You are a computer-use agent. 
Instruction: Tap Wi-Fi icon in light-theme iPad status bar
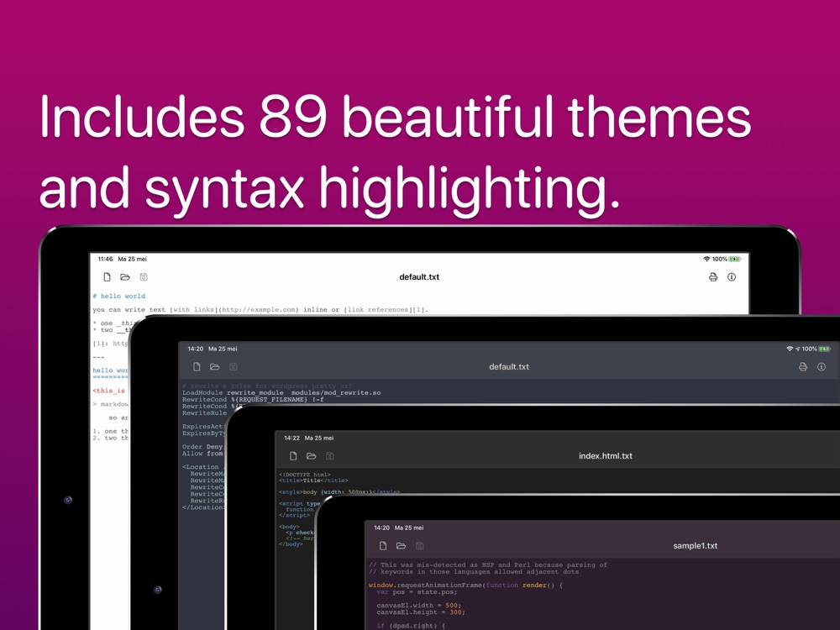pos(706,260)
